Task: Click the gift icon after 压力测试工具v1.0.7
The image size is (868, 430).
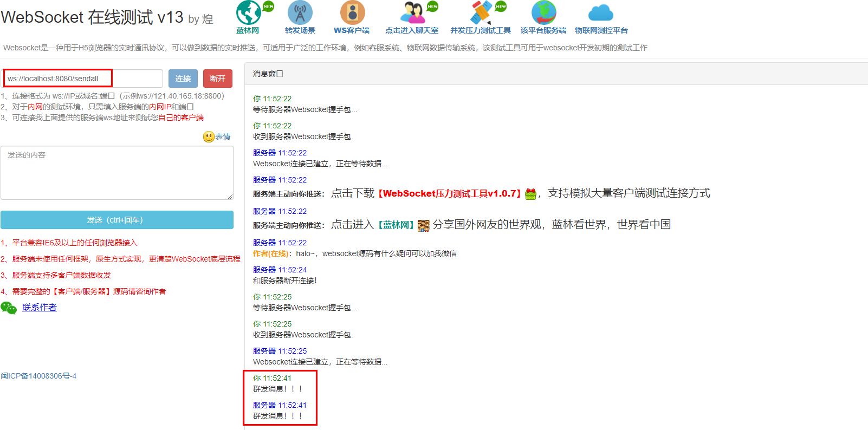Action: click(x=531, y=193)
